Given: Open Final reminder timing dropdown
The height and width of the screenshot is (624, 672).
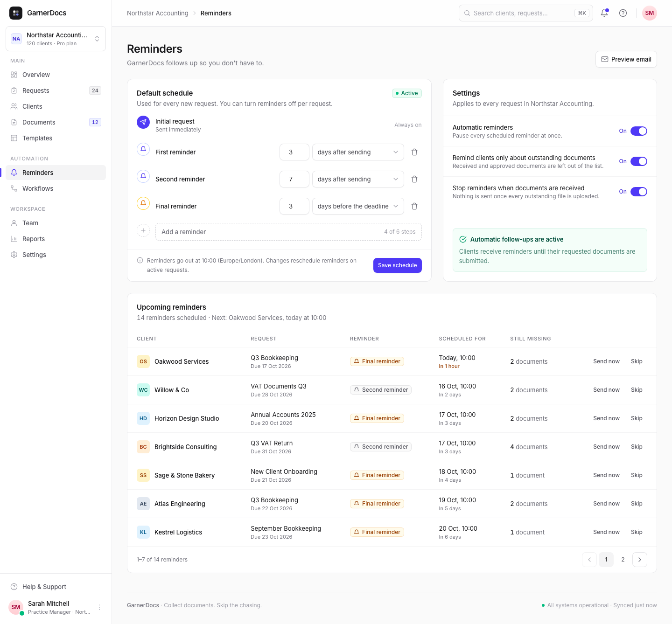Looking at the screenshot, I should 358,206.
